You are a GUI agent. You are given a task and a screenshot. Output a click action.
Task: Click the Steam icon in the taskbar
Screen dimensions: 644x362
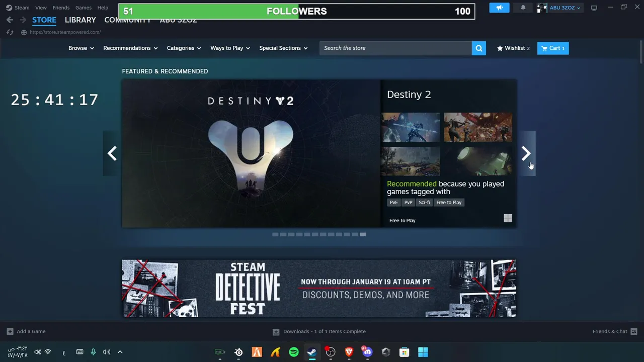[x=312, y=352]
